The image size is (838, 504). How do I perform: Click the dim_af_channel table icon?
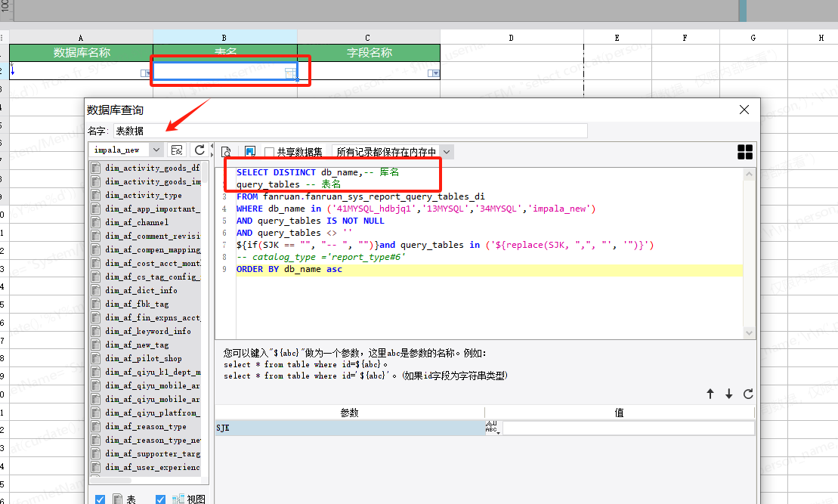[96, 222]
